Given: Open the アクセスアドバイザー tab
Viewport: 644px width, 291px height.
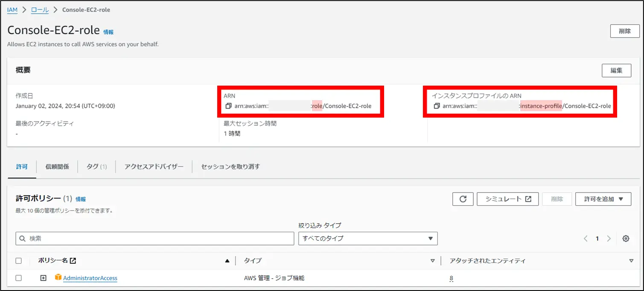Looking at the screenshot, I should click(x=154, y=167).
